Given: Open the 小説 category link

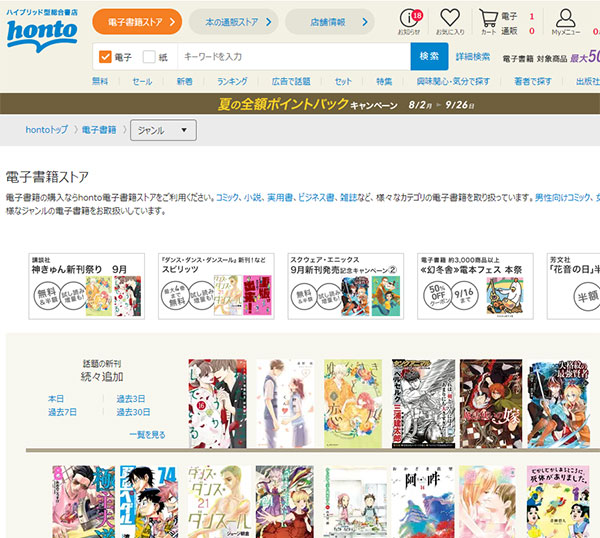Looking at the screenshot, I should pyautogui.click(x=253, y=197).
